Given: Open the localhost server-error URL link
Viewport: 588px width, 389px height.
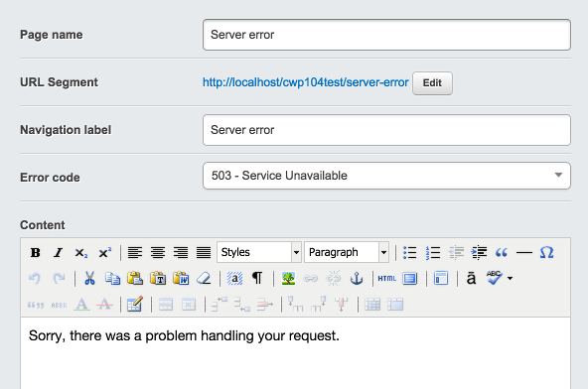Looking at the screenshot, I should [305, 82].
